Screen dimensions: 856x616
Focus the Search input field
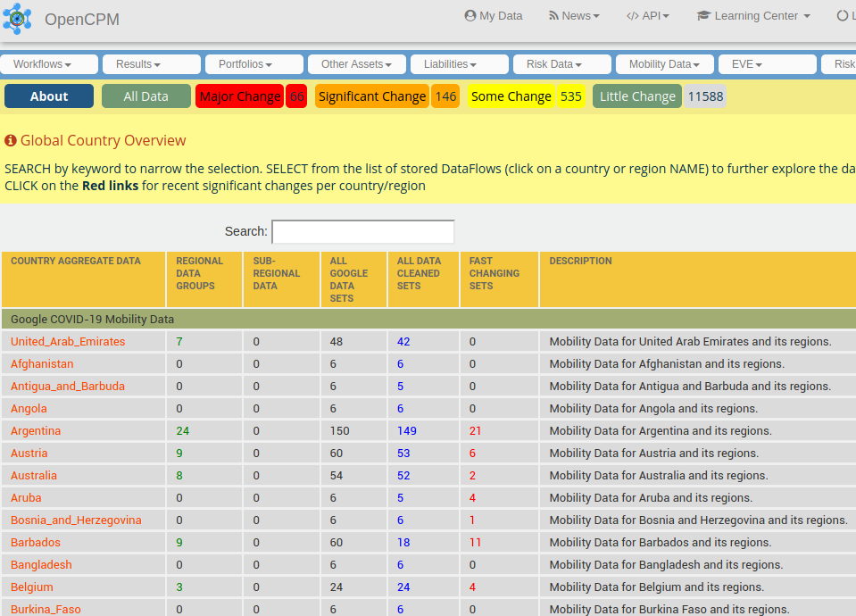pyautogui.click(x=363, y=231)
